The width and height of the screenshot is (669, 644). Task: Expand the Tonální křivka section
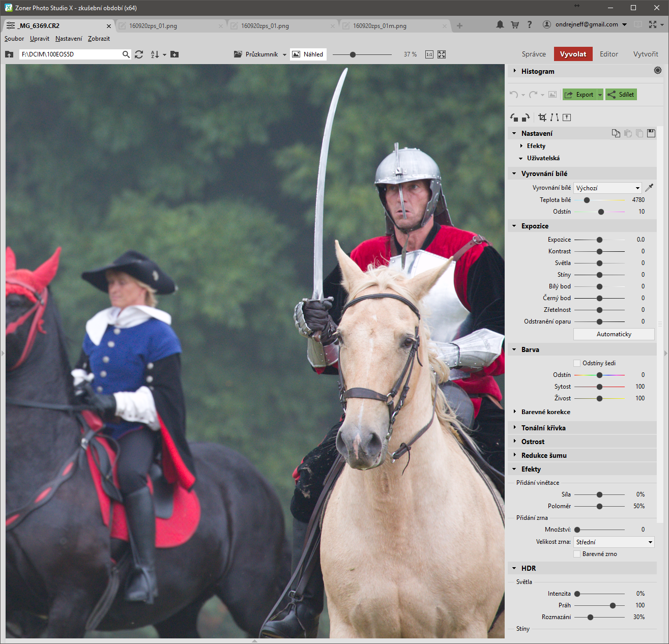[x=543, y=428]
